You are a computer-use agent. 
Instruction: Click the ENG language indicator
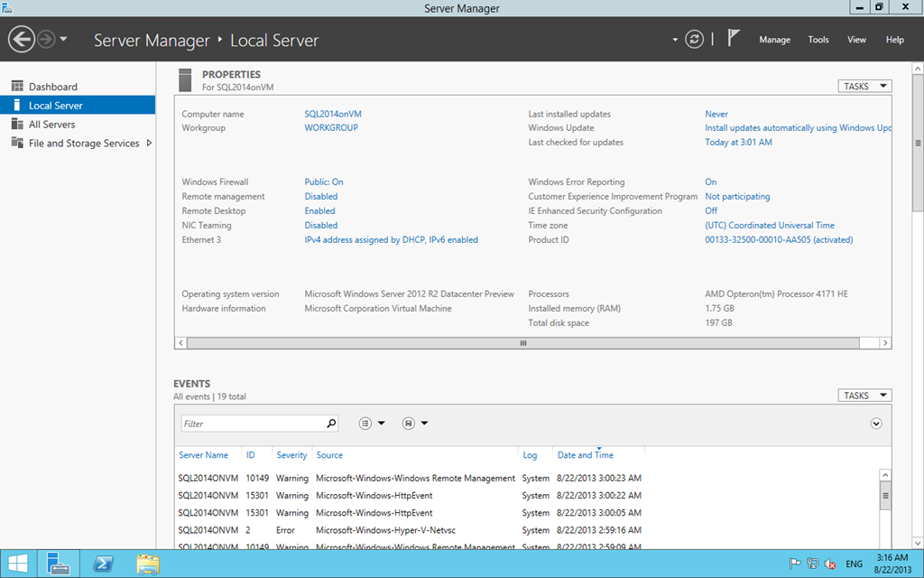[x=854, y=564]
